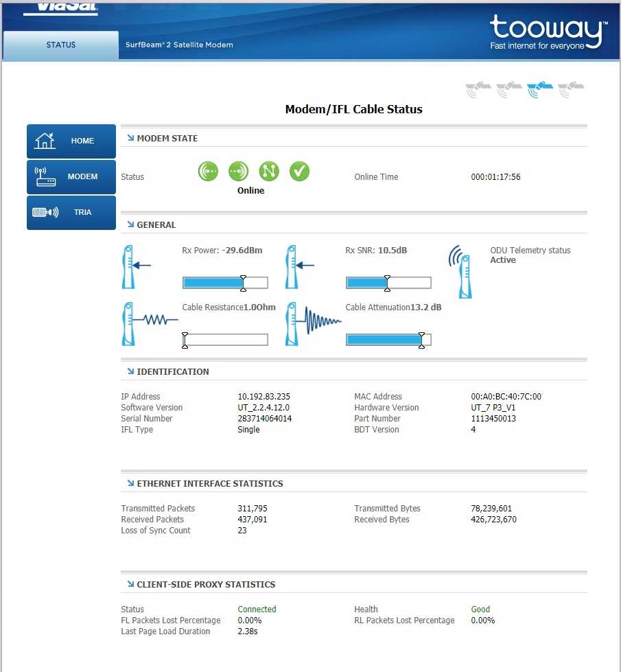
Task: Click the highlighted blue satellite icon
Action: pyautogui.click(x=540, y=90)
